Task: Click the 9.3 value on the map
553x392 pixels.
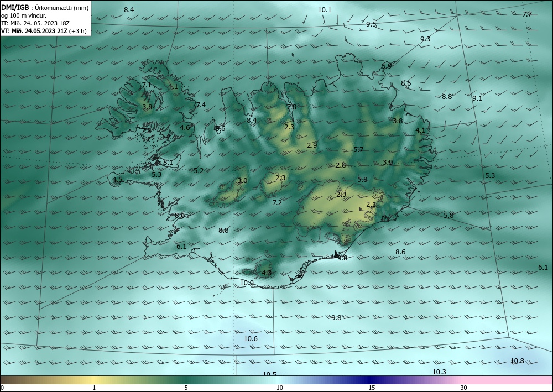Action: click(x=425, y=39)
